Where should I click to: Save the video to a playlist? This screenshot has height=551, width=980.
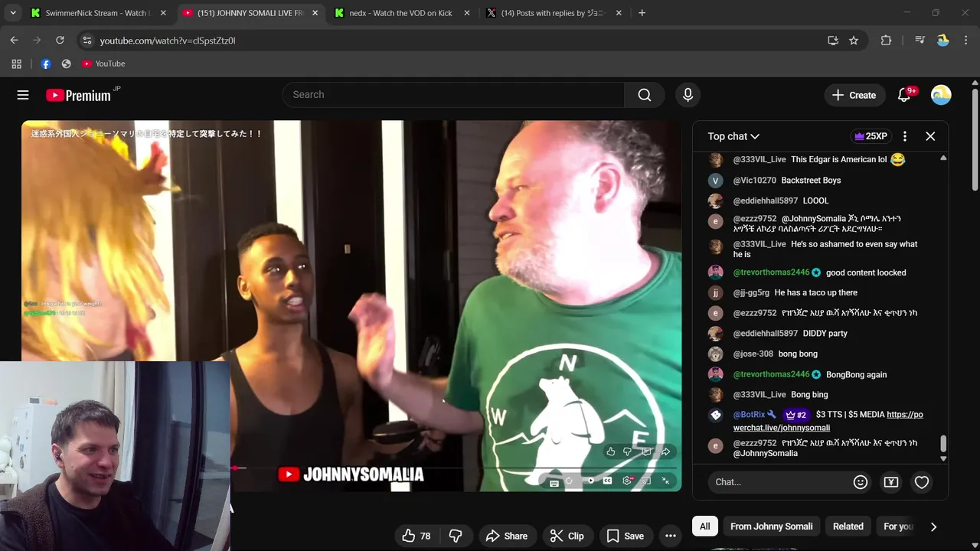pyautogui.click(x=626, y=536)
